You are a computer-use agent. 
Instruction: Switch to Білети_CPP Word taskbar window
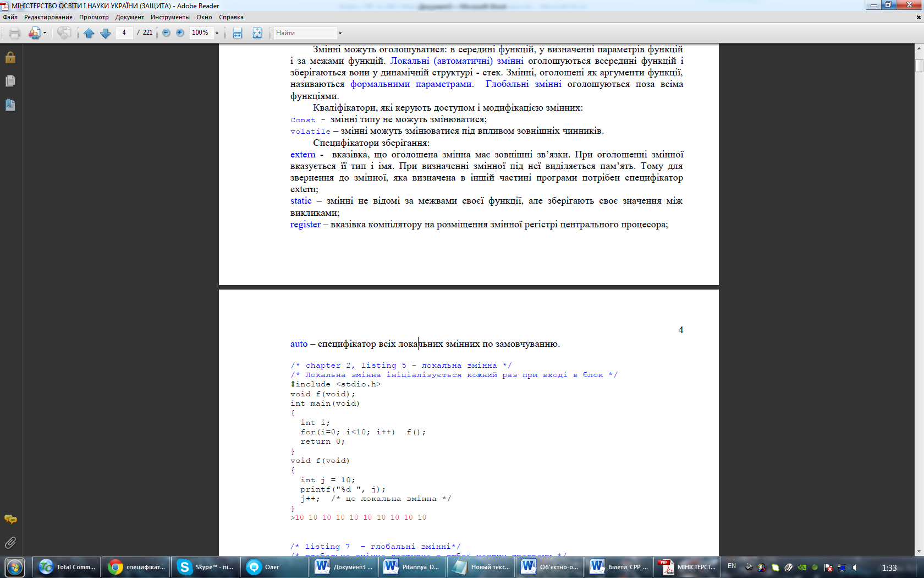(618, 567)
